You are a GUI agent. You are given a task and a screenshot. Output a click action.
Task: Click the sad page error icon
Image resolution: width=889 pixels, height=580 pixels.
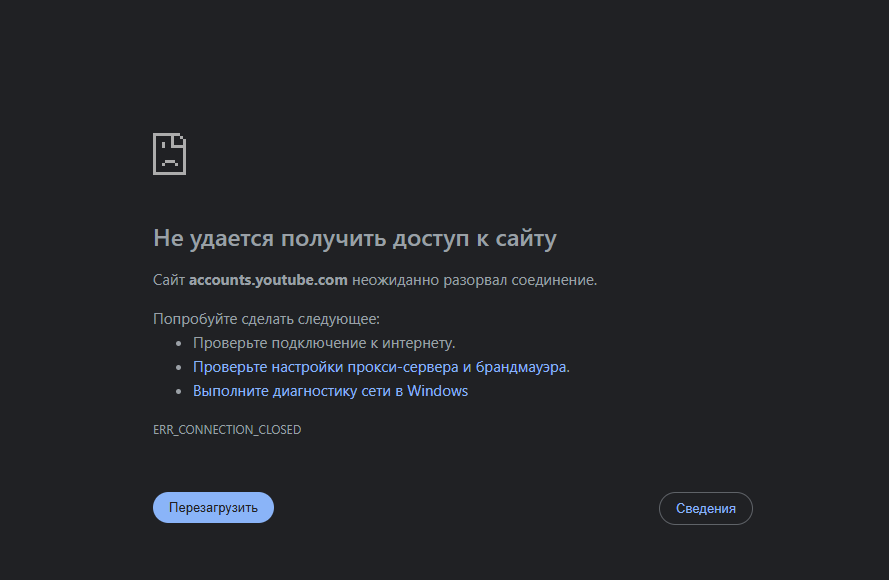(170, 154)
